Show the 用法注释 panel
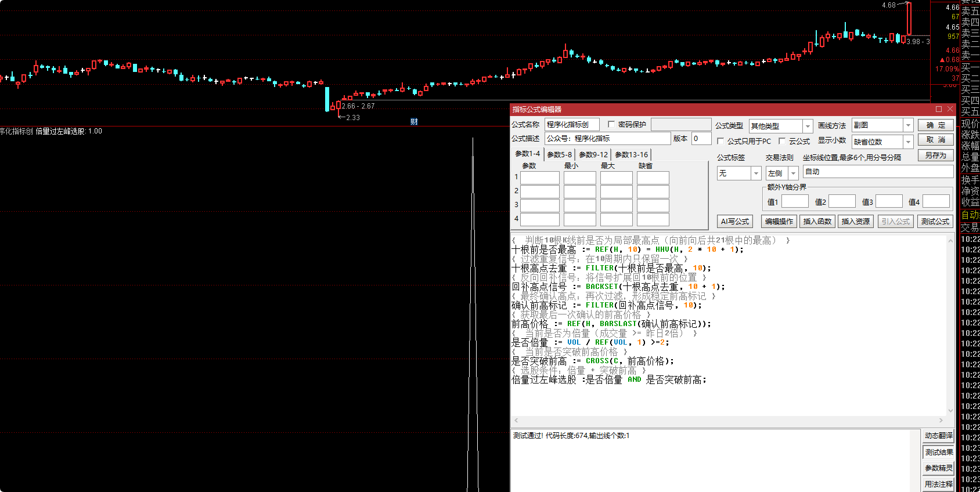This screenshot has height=492, width=980. (938, 484)
